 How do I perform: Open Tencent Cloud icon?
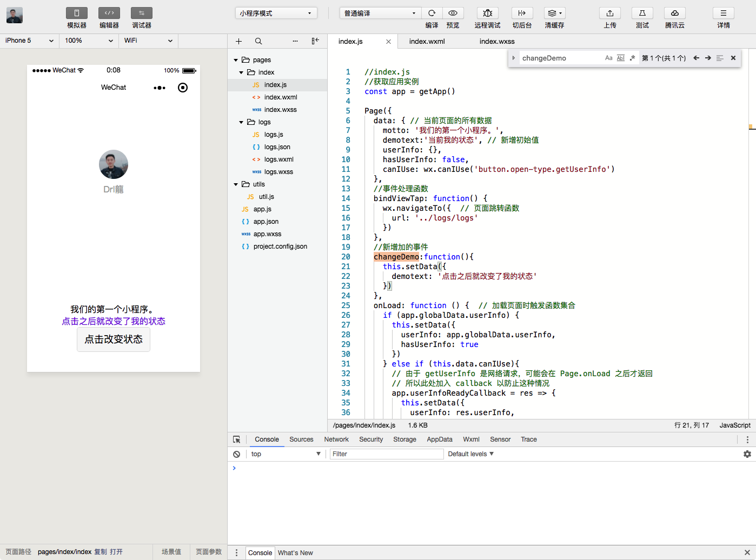(674, 13)
